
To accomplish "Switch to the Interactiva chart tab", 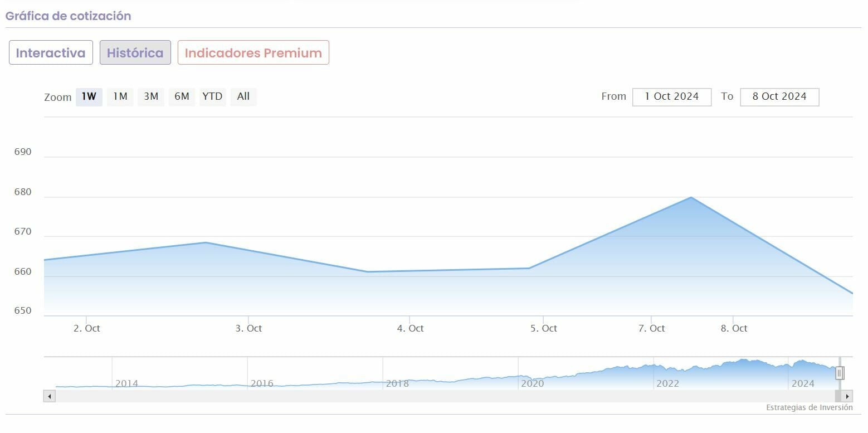I will point(51,53).
